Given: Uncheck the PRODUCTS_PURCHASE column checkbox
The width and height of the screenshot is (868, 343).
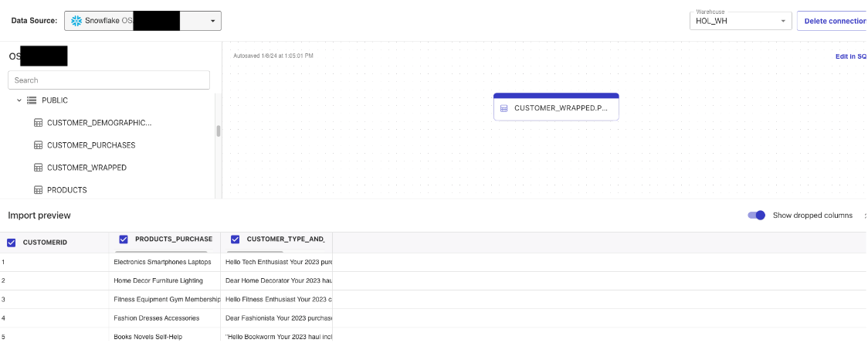Looking at the screenshot, I should (x=124, y=239).
